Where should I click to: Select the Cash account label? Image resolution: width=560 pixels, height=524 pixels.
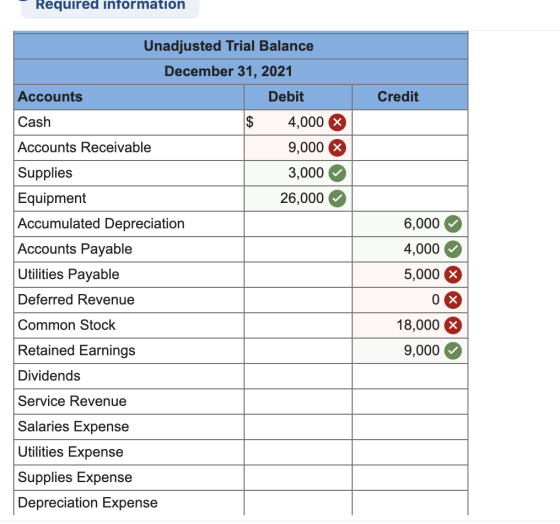[34, 122]
